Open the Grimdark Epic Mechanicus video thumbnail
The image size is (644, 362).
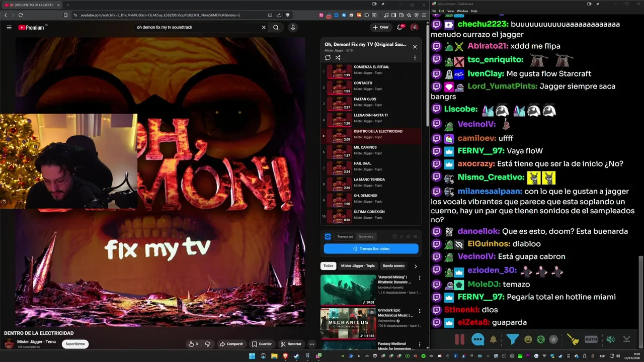(x=348, y=323)
